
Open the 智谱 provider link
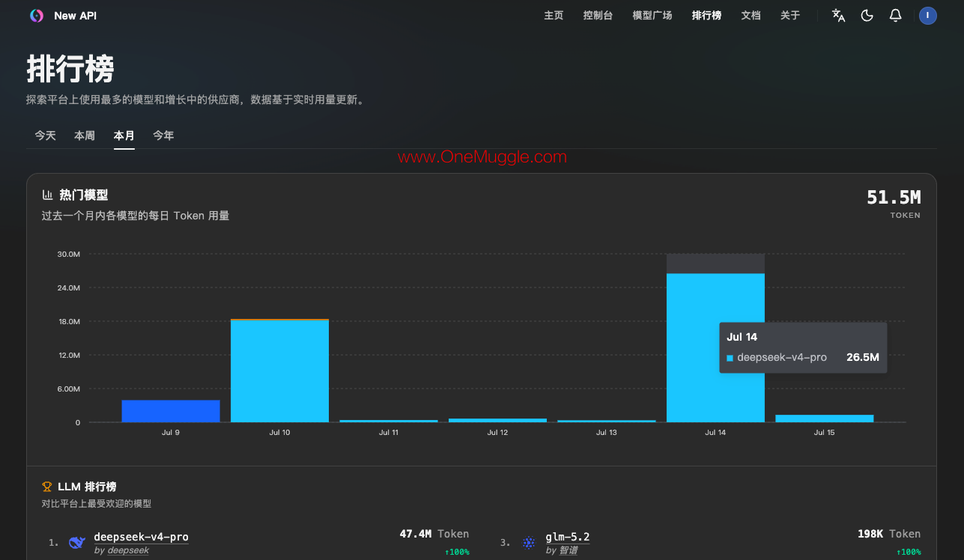tap(569, 550)
